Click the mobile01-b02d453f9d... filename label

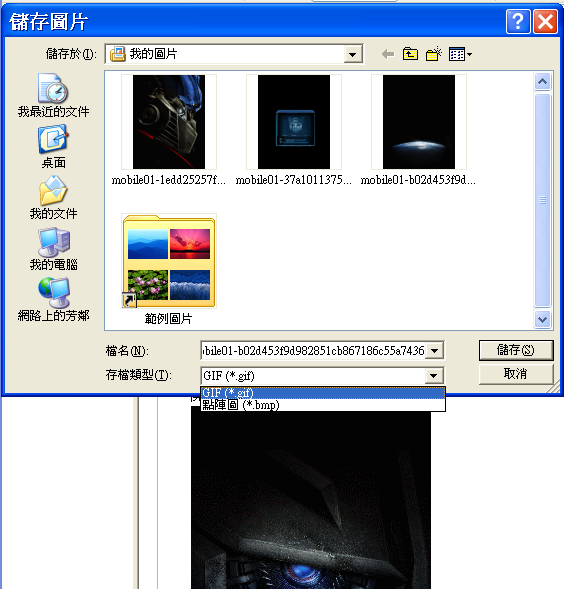click(x=418, y=180)
